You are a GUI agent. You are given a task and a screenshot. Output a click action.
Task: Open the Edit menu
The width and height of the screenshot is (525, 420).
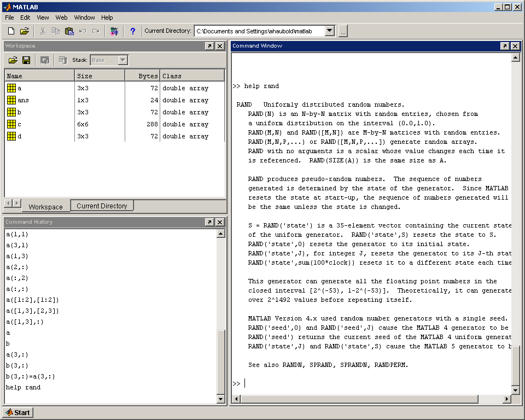click(25, 17)
